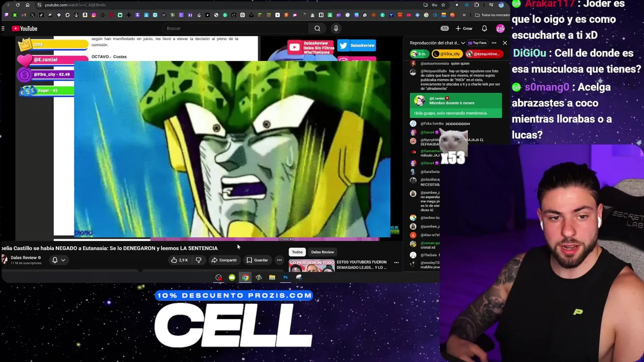The width and height of the screenshot is (644, 362).
Task: Focus the YouTube Buscar search field
Action: coord(235,29)
